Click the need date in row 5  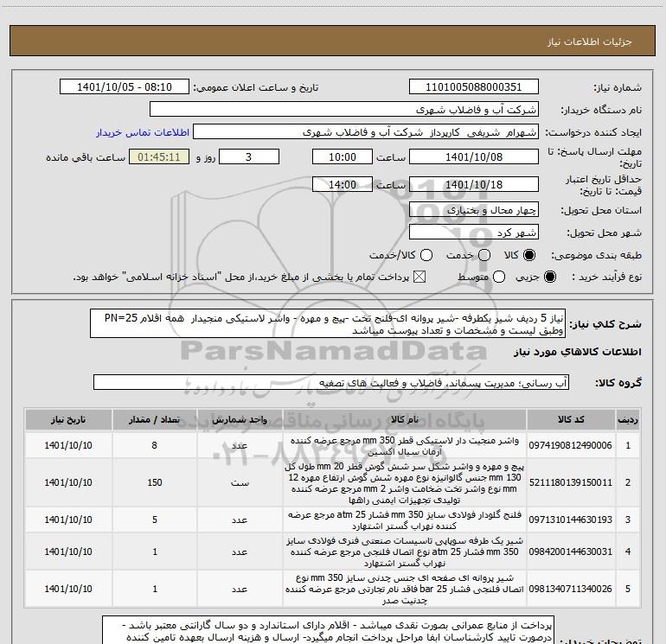[68, 589]
